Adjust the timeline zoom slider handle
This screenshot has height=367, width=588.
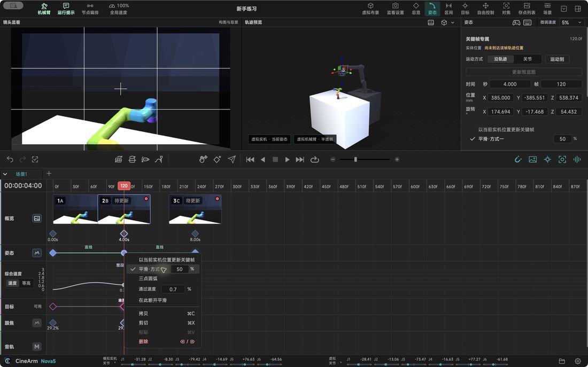355,159
